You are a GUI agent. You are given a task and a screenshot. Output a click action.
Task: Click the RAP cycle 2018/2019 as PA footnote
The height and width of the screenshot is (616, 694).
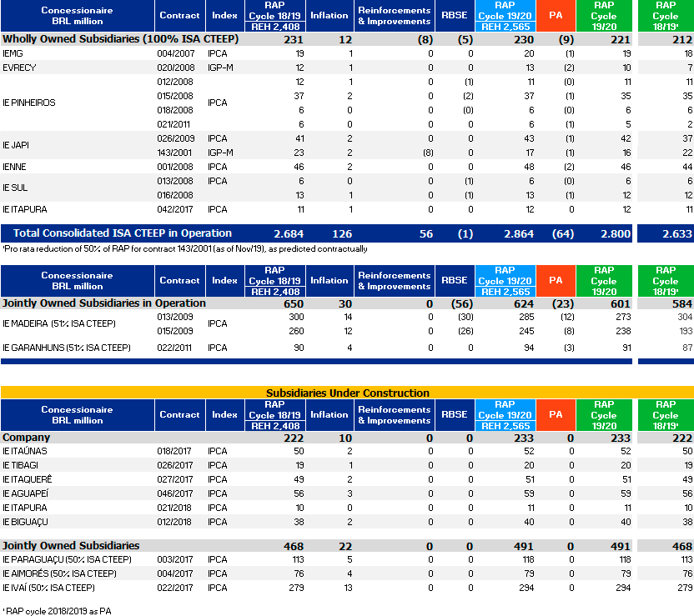tap(57, 611)
